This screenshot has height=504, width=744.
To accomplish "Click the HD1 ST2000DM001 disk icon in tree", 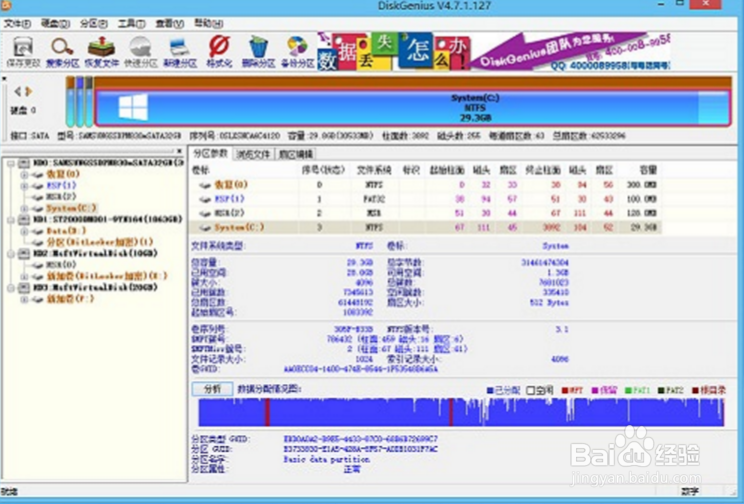I will click(x=24, y=219).
